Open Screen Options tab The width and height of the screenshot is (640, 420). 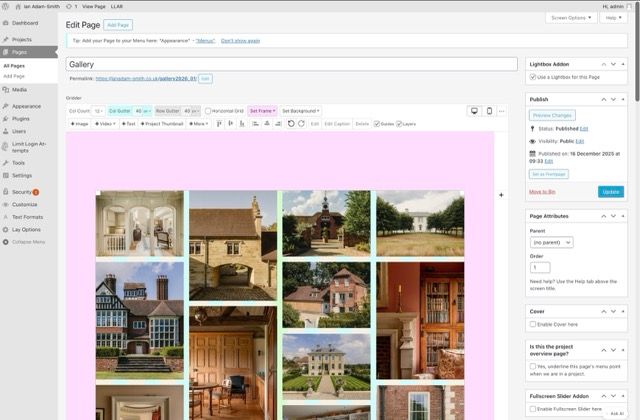point(573,18)
